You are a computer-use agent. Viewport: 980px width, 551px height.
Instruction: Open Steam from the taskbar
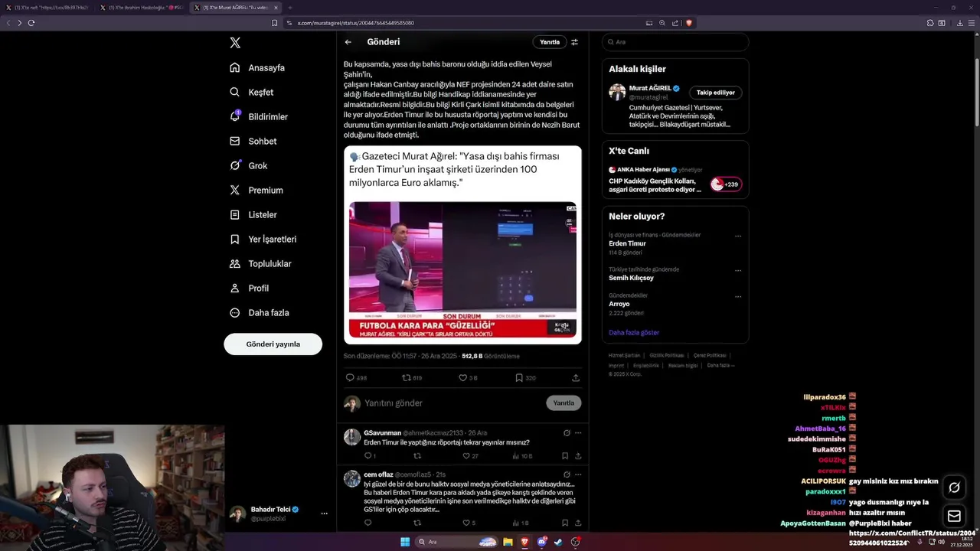tap(558, 542)
